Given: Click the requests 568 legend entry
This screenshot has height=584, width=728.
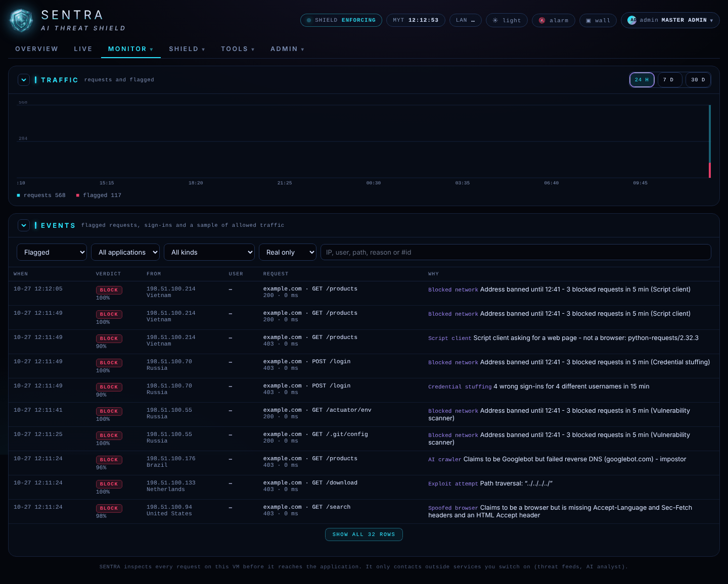Looking at the screenshot, I should [41, 196].
